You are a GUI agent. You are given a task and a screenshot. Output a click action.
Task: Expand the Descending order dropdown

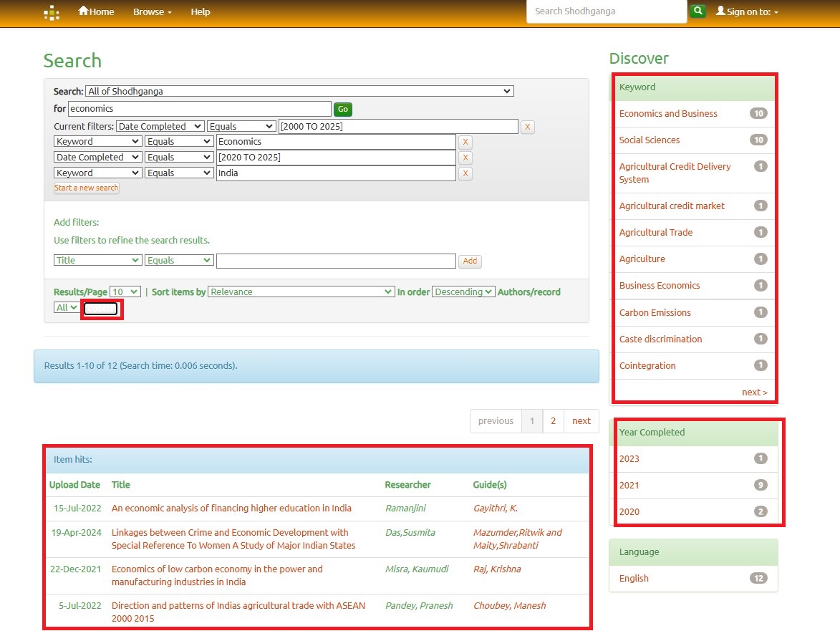pos(463,292)
